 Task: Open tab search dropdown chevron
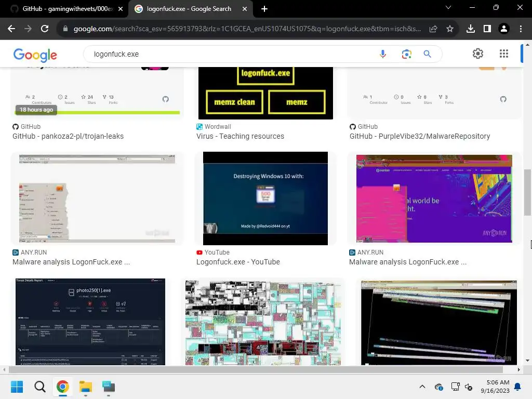coord(448,7)
